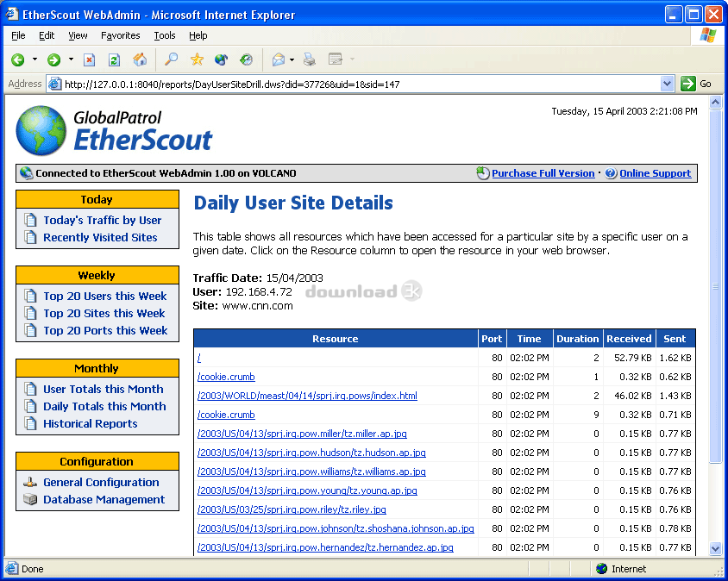Click the Edit page toolbar icon

point(335,59)
